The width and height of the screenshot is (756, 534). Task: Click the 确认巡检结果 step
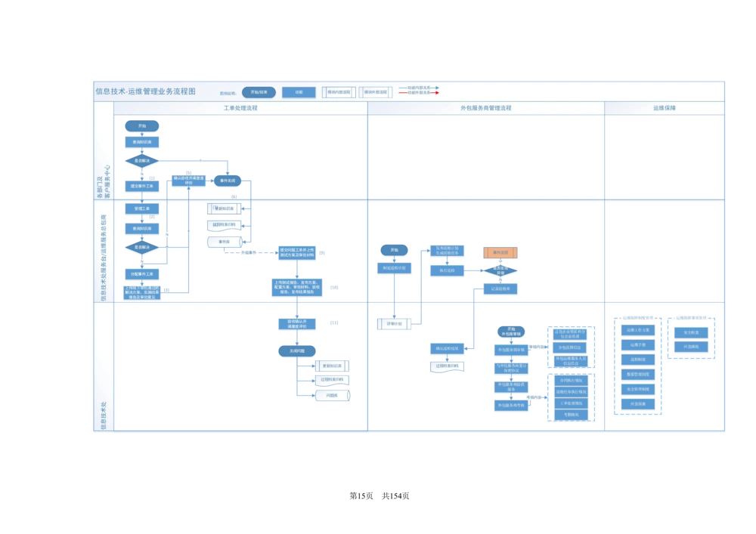[x=446, y=349]
